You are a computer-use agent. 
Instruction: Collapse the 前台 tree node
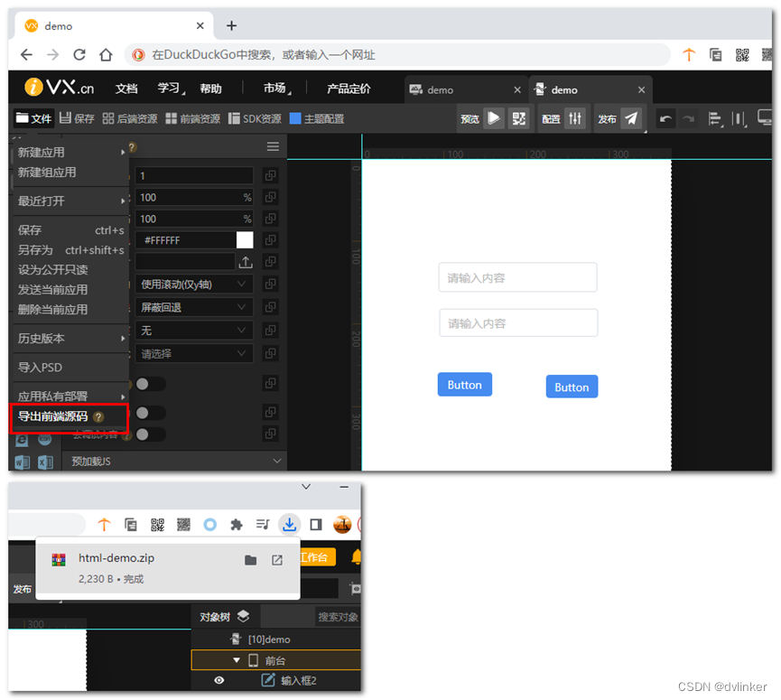coord(237,660)
